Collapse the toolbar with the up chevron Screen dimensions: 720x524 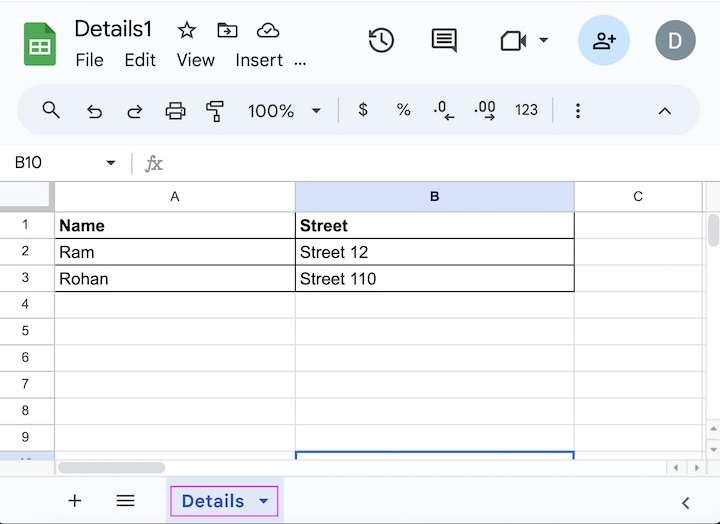coord(665,111)
